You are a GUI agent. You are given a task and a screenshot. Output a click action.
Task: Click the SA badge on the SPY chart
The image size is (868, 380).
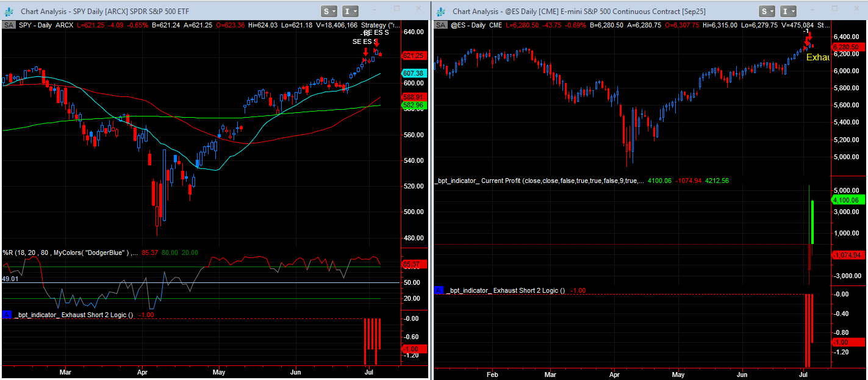coord(9,25)
